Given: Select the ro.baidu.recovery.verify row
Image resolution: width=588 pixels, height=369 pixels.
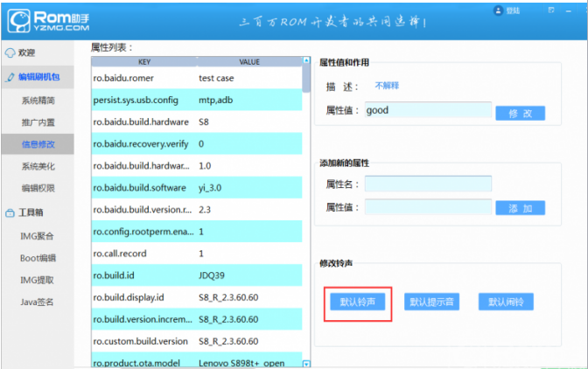Looking at the screenshot, I should [x=197, y=144].
